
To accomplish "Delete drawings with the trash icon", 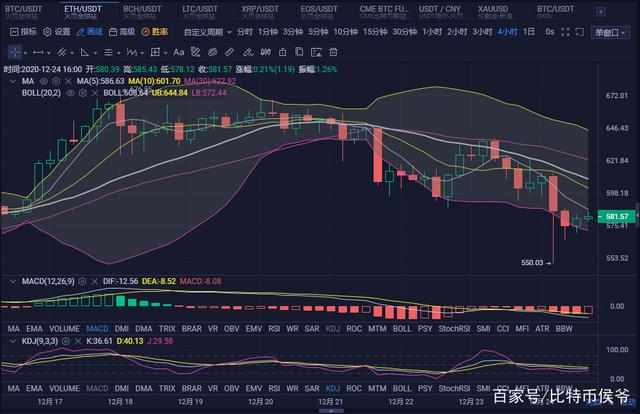I will pos(333,52).
